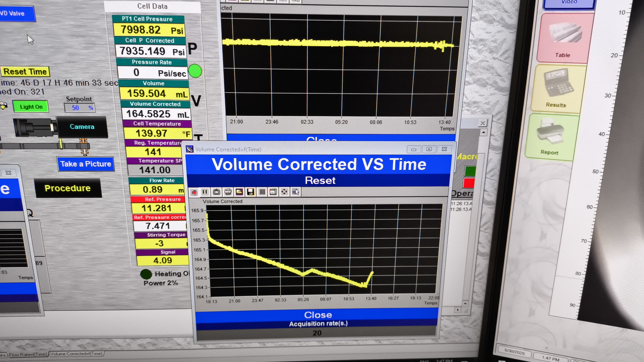
Task: Click the red record icon in chart toolbar
Action: 194,192
